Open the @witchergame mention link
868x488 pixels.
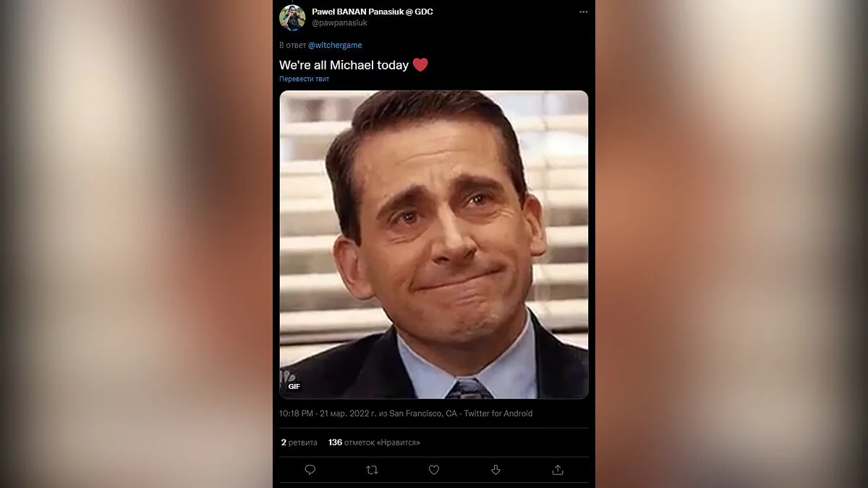pos(335,46)
